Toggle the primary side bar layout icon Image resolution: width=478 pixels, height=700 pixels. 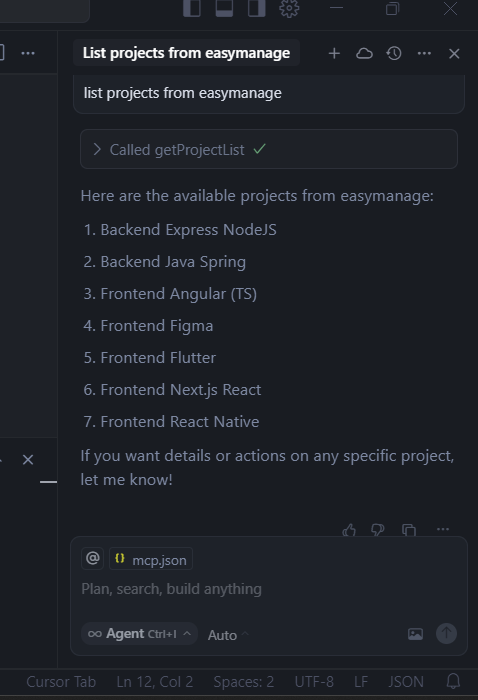click(192, 8)
